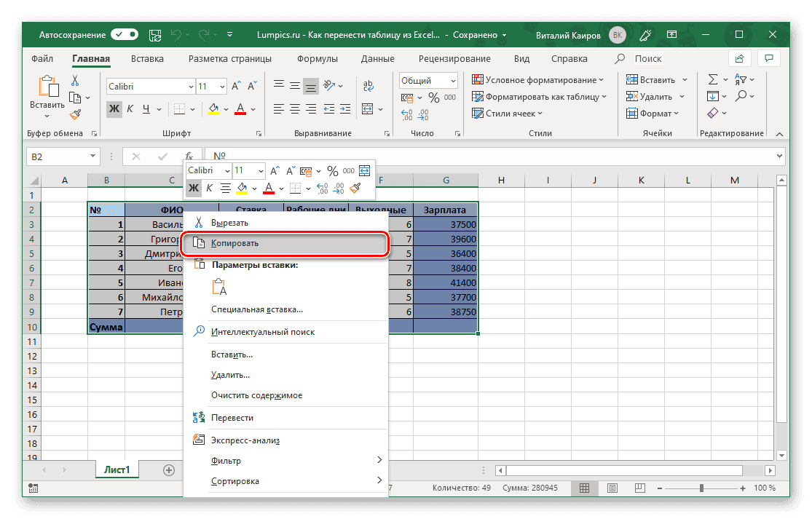This screenshot has height=519, width=812.
Task: Toggle bold (Ж) on the mini toolbar
Action: tap(194, 188)
